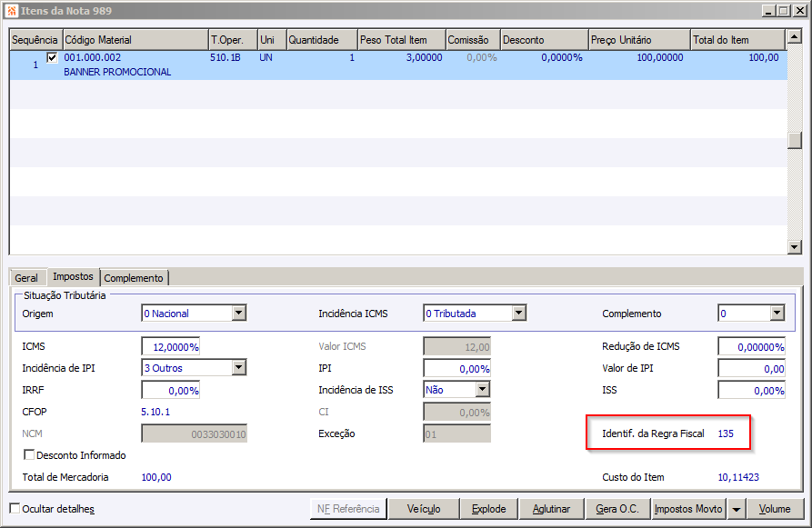Click the NCM field 0033030010
Screen dimensions: 812x528
(195, 433)
